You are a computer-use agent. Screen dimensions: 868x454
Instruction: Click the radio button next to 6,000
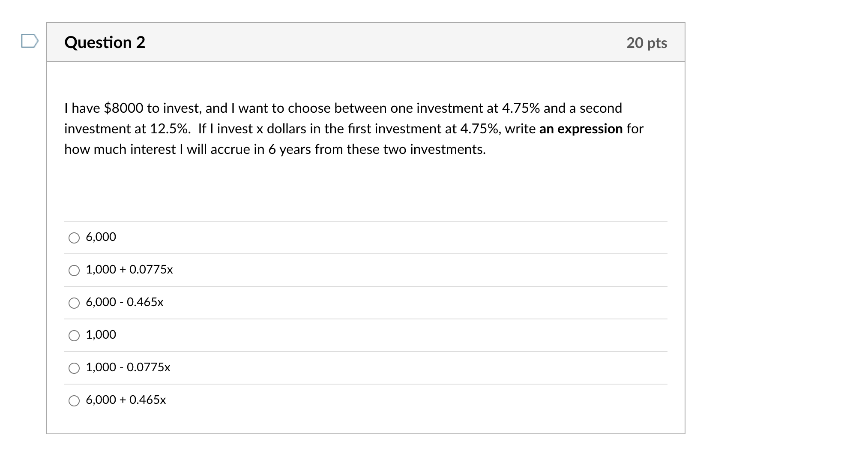[x=74, y=237]
